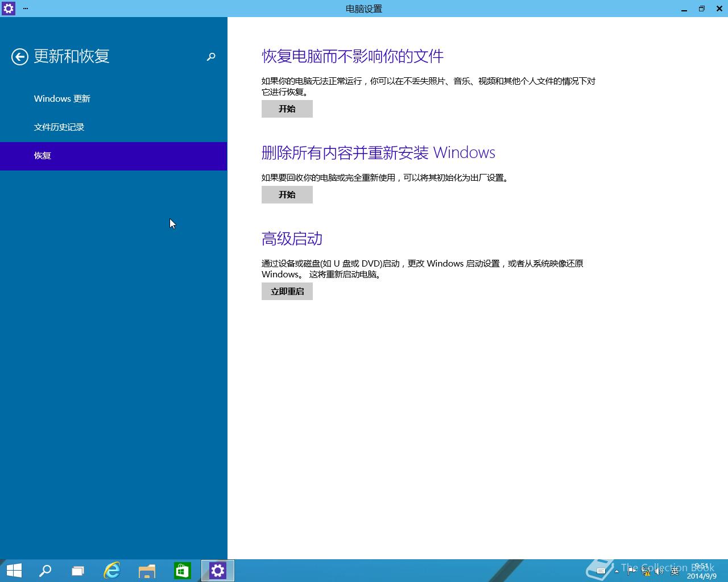Restore down the 电脑设置 window
This screenshot has width=728, height=582.
702,9
